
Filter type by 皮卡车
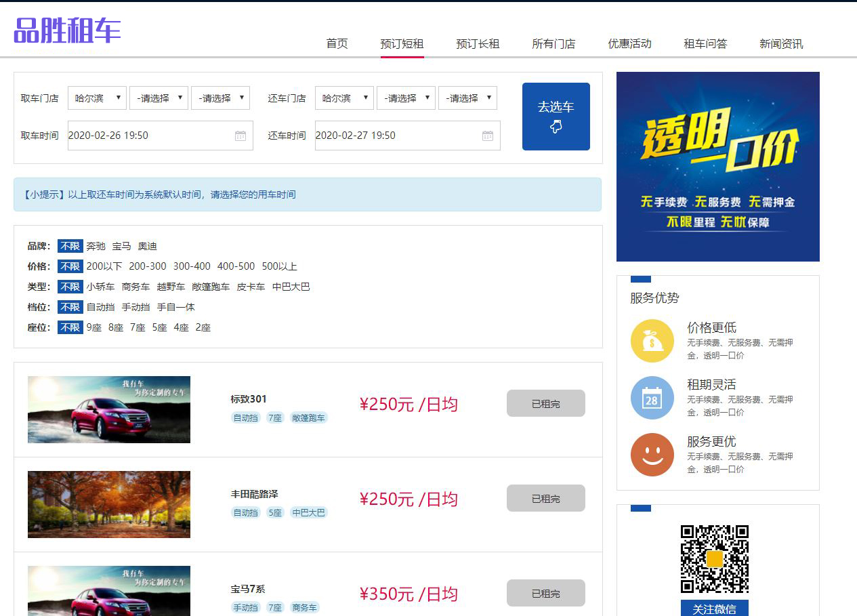click(251, 287)
